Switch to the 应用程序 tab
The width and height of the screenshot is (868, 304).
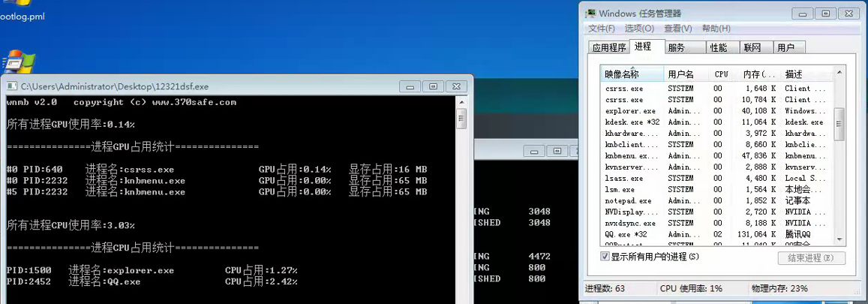tap(608, 47)
